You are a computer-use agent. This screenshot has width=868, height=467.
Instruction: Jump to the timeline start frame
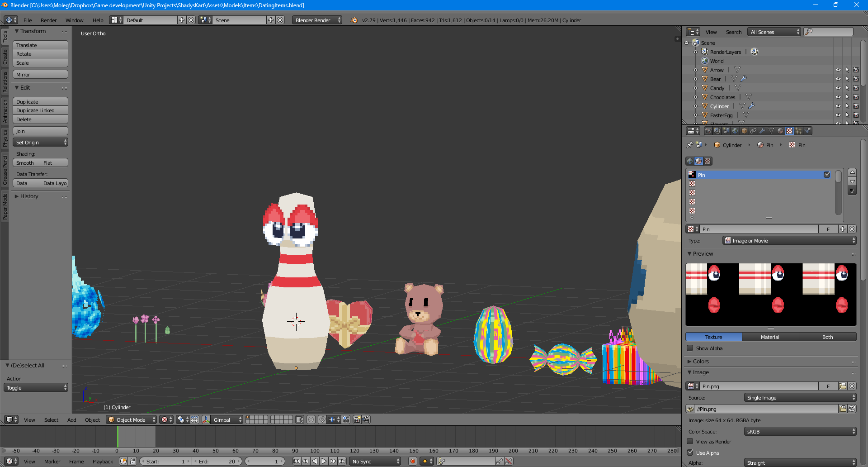(x=297, y=461)
